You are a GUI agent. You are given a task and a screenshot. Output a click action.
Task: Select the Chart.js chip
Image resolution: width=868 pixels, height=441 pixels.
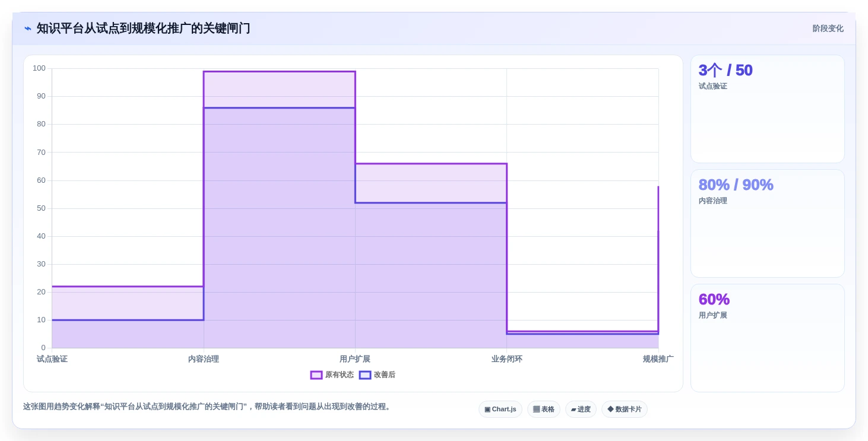click(x=500, y=409)
